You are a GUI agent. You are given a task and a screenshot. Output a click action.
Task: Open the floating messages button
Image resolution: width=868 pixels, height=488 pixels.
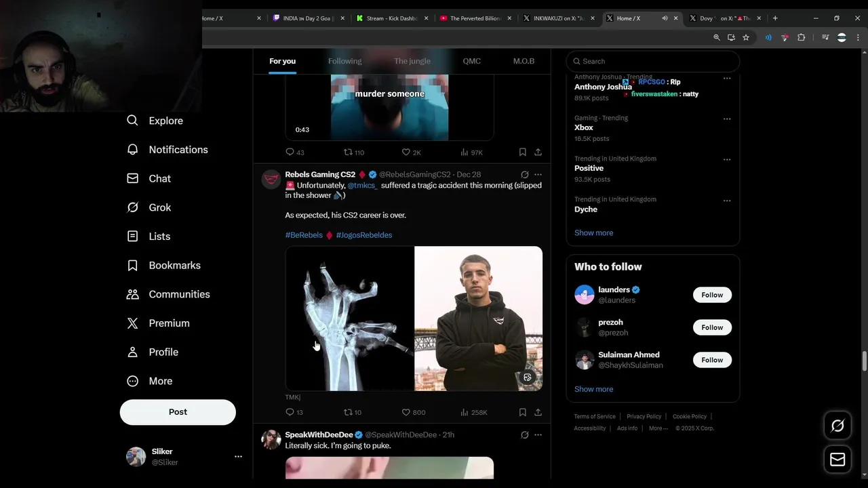837,460
